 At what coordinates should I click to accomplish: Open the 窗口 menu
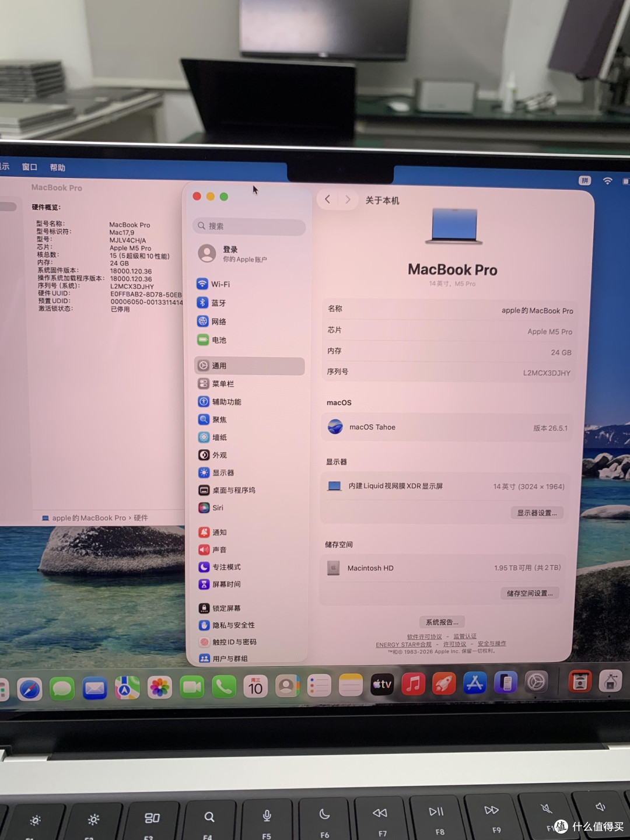click(x=30, y=167)
